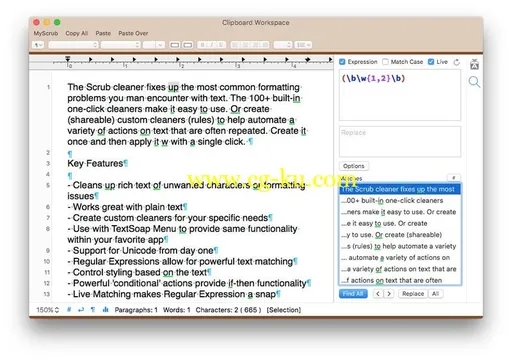Click the 'Words: 1' status entry

pos(177,310)
